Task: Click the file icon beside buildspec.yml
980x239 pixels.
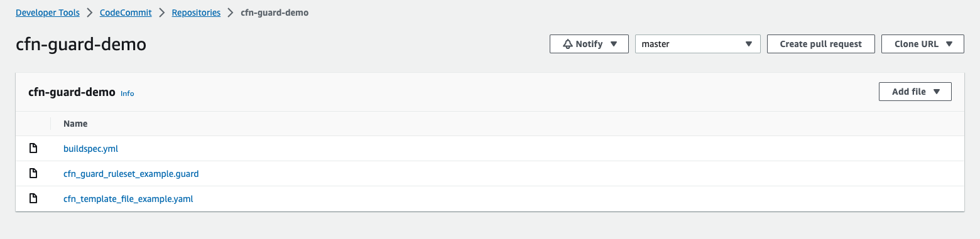Action: 33,149
